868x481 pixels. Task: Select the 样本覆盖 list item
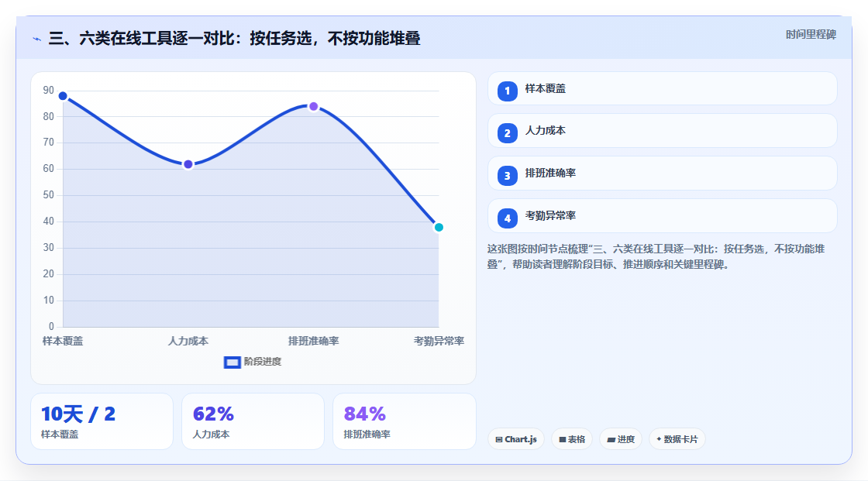(x=662, y=88)
